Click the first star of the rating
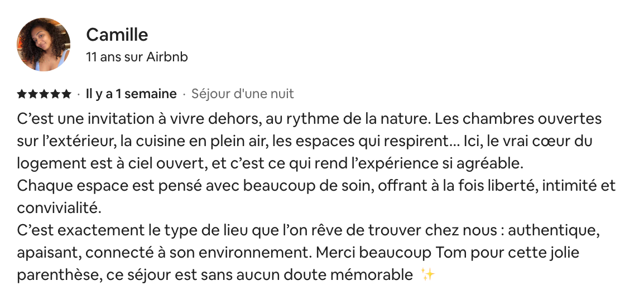 tap(22, 94)
